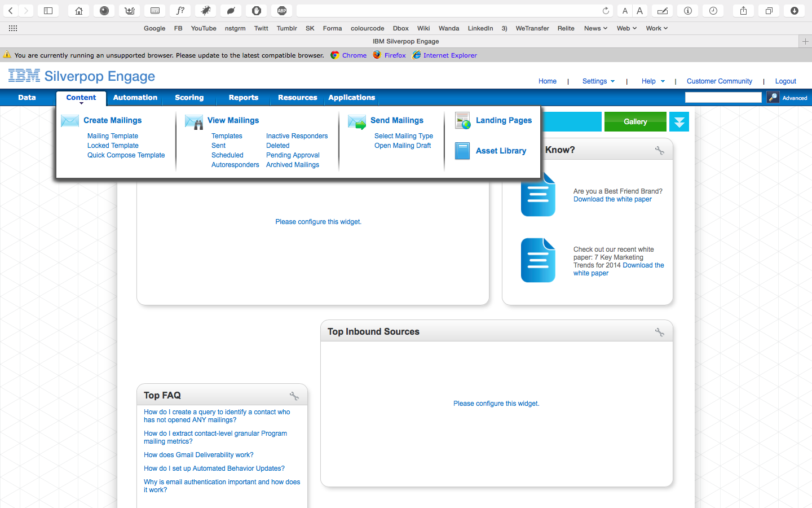Click the smaller text size A button
The width and height of the screenshot is (812, 508).
[625, 11]
